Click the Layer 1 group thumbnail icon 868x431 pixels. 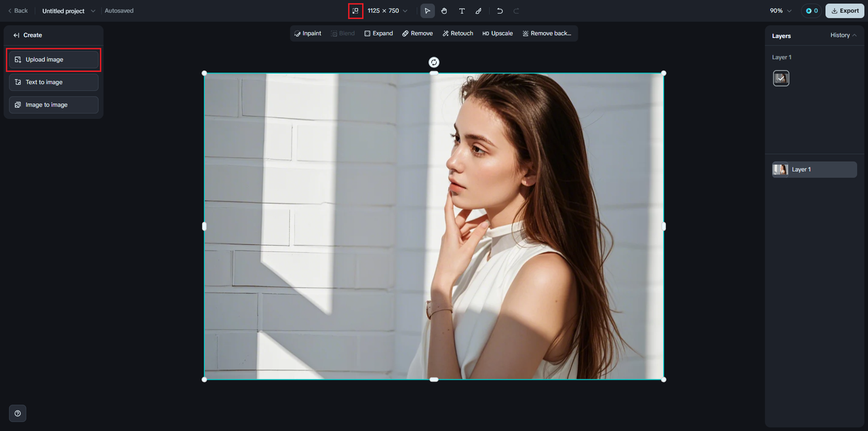click(x=781, y=78)
